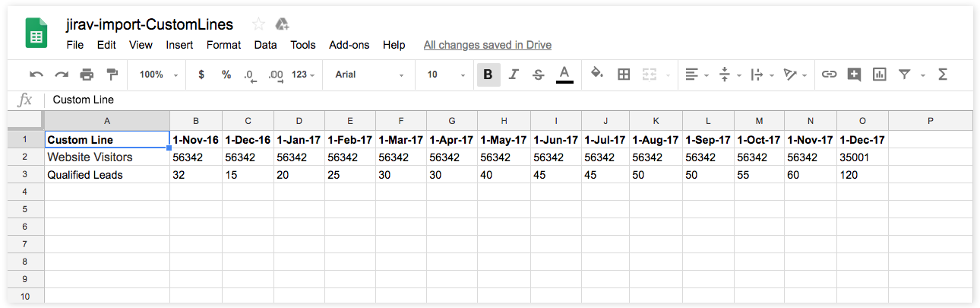The height and width of the screenshot is (308, 980).
Task: Select the Paint format roller tool
Action: [112, 75]
